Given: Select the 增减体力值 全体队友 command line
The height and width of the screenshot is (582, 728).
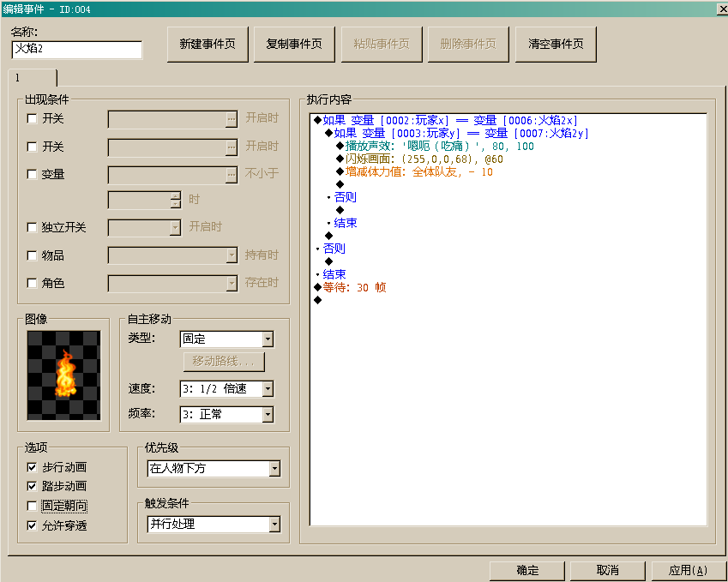Looking at the screenshot, I should pyautogui.click(x=415, y=172).
